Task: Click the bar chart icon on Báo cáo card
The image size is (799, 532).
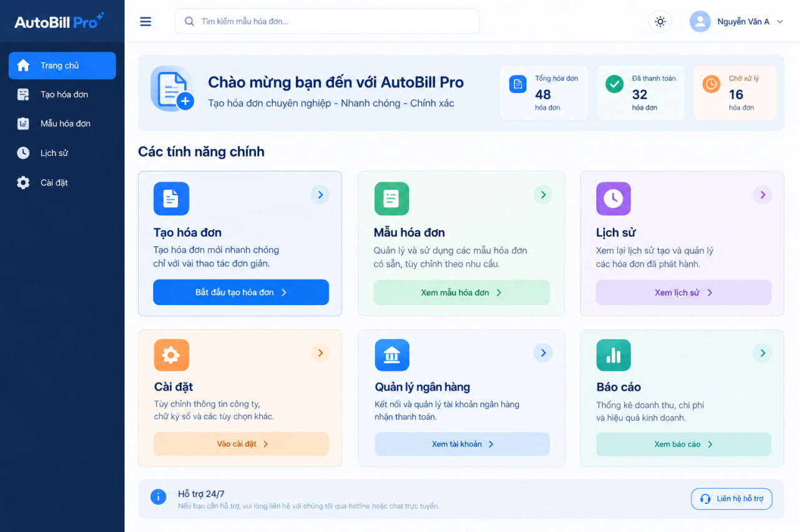Action: pyautogui.click(x=614, y=355)
